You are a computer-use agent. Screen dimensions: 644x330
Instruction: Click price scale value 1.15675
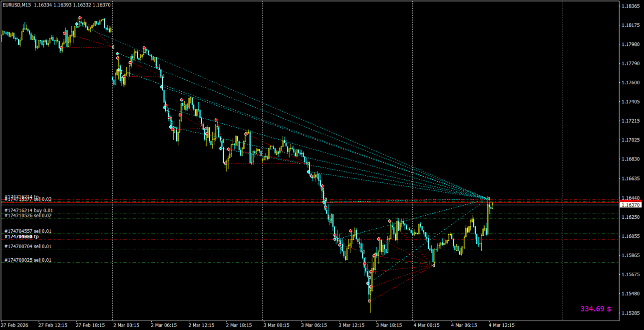point(632,274)
